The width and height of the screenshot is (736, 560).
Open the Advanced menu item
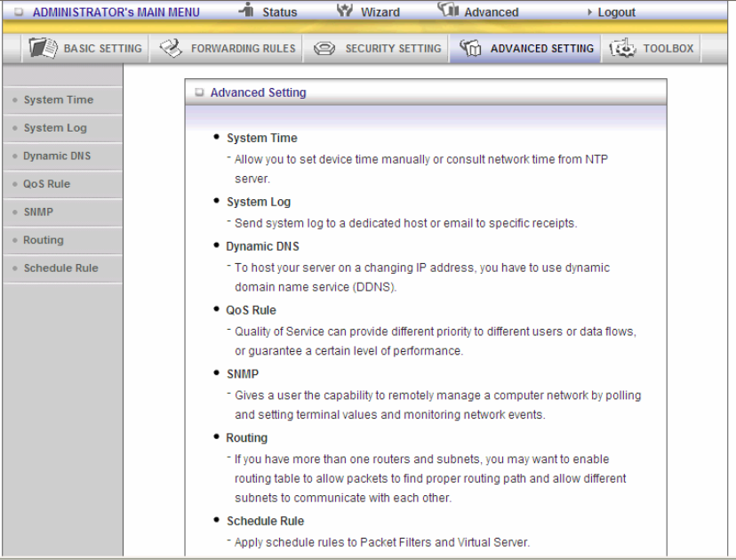coord(492,12)
